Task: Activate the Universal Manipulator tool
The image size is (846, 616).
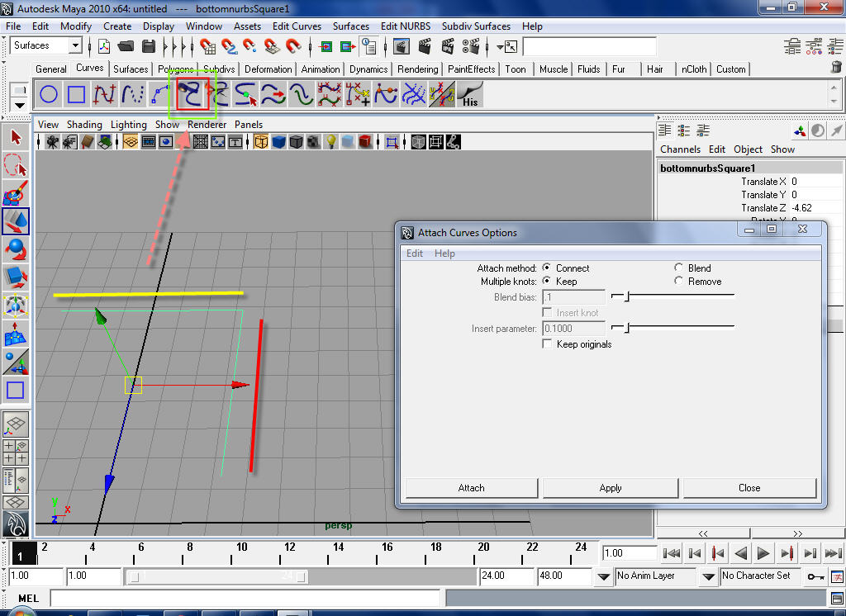Action: (16, 306)
